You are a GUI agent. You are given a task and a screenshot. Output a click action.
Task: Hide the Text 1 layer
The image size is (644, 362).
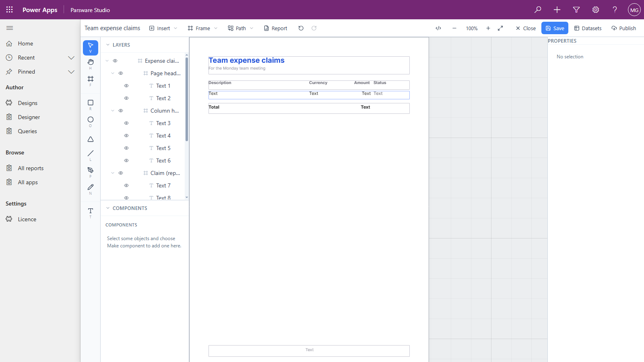point(126,86)
